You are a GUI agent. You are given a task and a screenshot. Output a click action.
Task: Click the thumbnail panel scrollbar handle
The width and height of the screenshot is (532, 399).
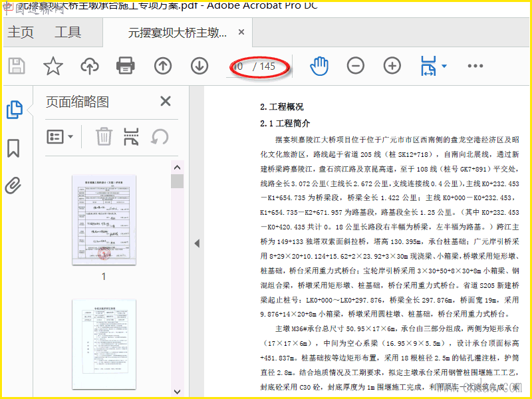(177, 181)
